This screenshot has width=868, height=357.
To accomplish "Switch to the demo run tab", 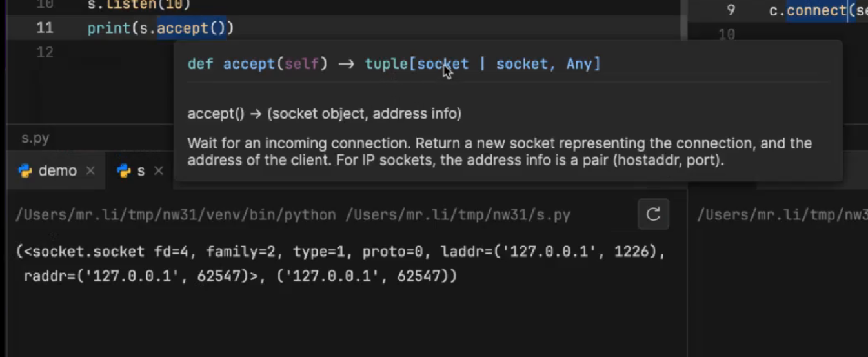I will click(x=57, y=171).
